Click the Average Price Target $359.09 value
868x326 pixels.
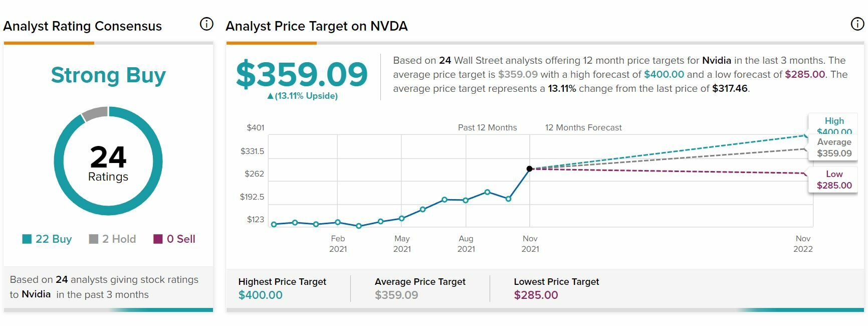[x=396, y=295]
